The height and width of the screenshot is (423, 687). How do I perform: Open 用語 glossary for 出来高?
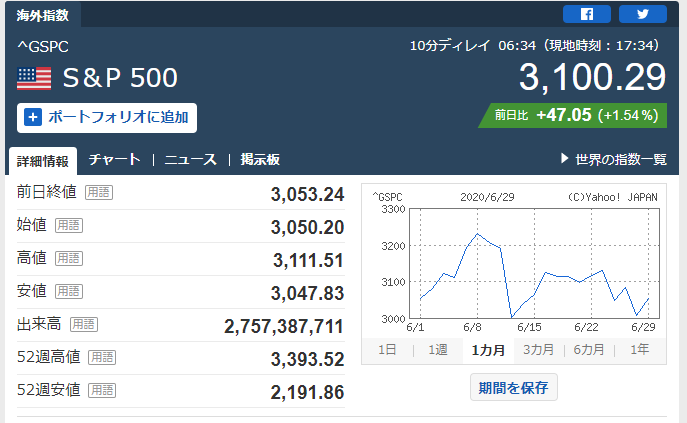(x=84, y=324)
